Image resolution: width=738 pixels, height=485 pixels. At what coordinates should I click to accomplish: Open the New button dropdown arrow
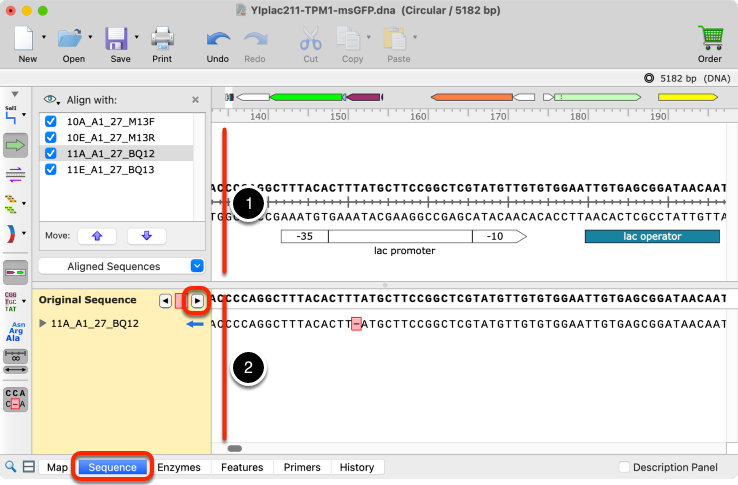[44, 37]
